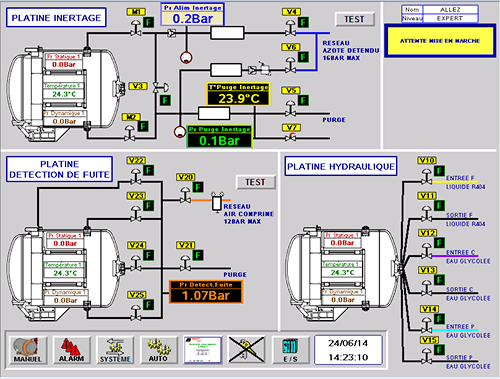500x379 pixels.
Task: Open the report thumbnail in bottom toolbar
Action: click(x=203, y=350)
